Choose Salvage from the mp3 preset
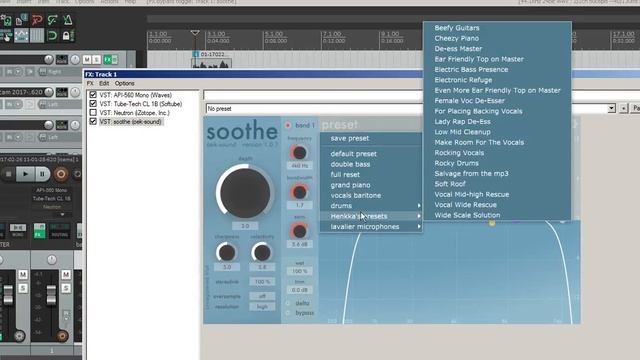 471,173
